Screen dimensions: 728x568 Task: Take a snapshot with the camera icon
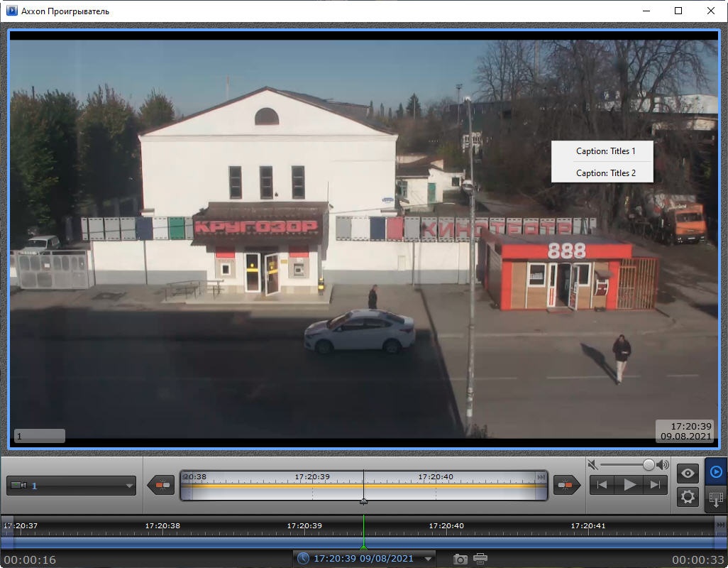point(460,559)
